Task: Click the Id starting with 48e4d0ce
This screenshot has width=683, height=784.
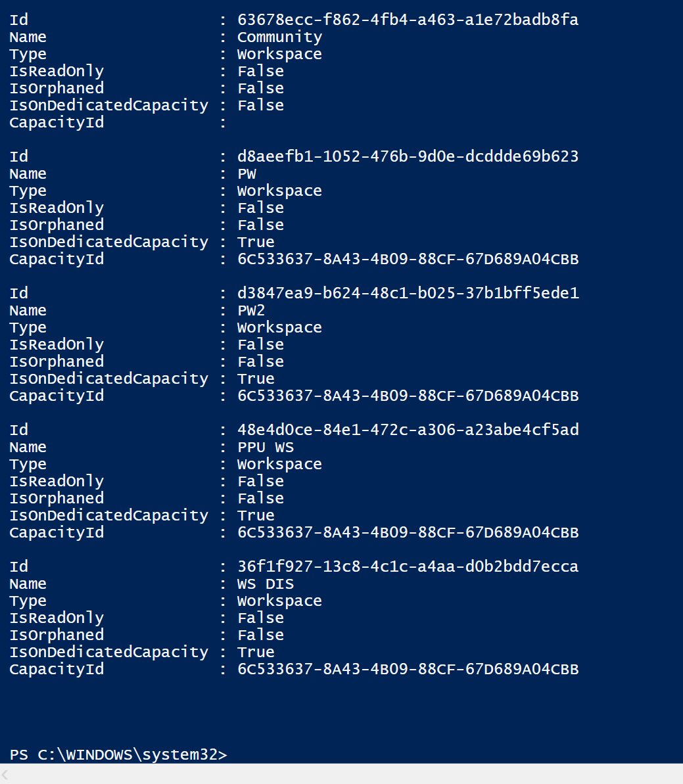Action: 408,430
